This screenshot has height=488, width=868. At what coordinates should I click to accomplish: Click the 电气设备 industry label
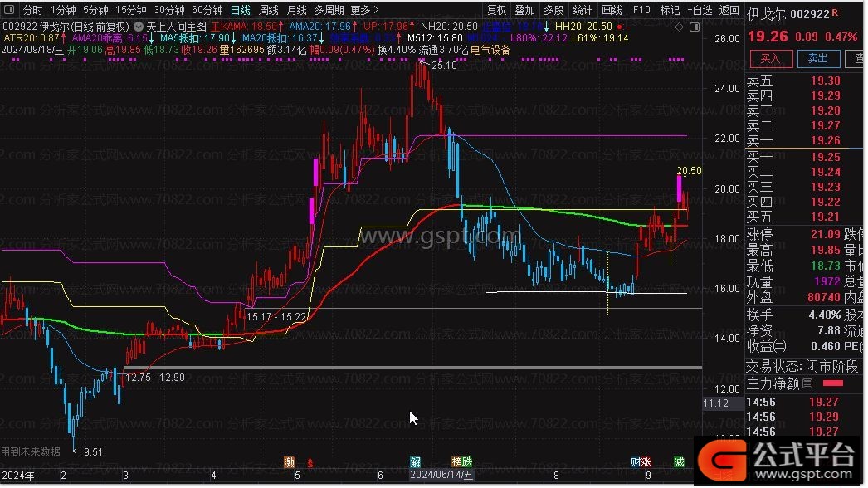[x=490, y=51]
